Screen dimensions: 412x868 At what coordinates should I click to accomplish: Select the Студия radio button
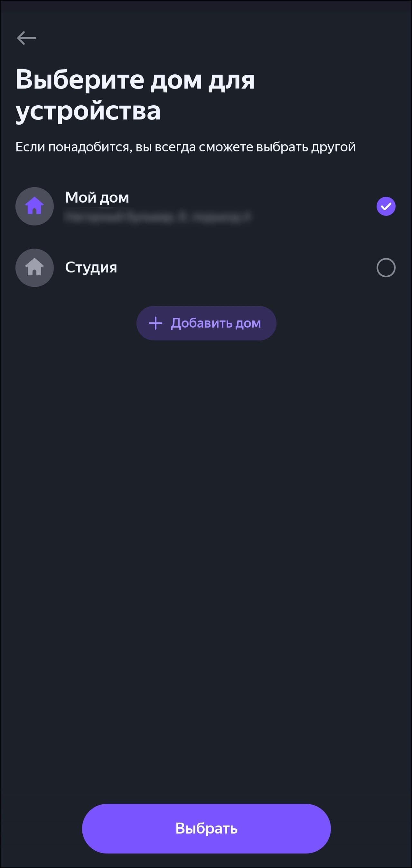[386, 268]
